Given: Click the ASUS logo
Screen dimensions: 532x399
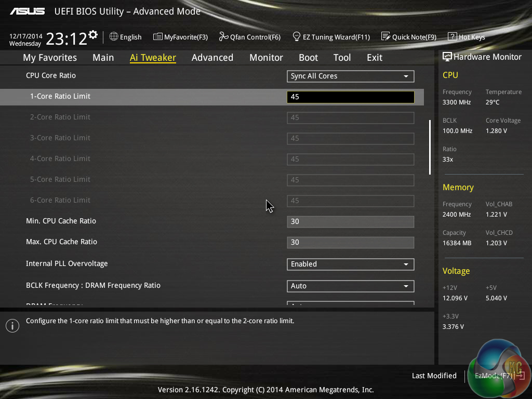Looking at the screenshot, I should pyautogui.click(x=27, y=11).
